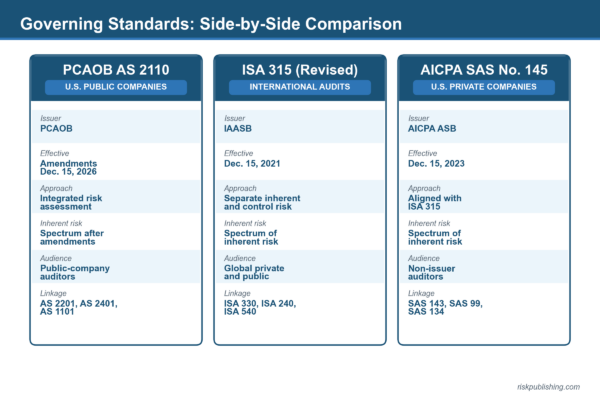Viewport: 600px width, 400px height.
Task: Select 'Amendments Dec. 15, 2026' effective date
Action: (x=68, y=167)
